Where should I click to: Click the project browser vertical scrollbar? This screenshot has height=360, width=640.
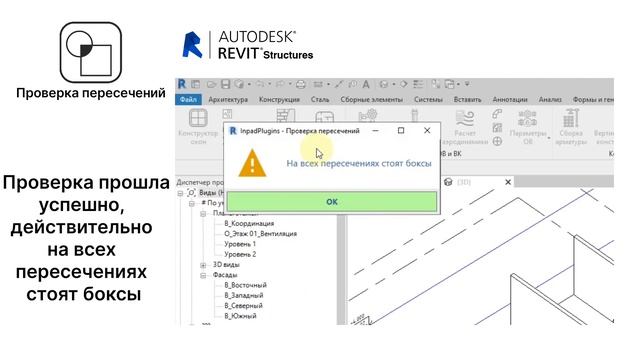pyautogui.click(x=341, y=269)
